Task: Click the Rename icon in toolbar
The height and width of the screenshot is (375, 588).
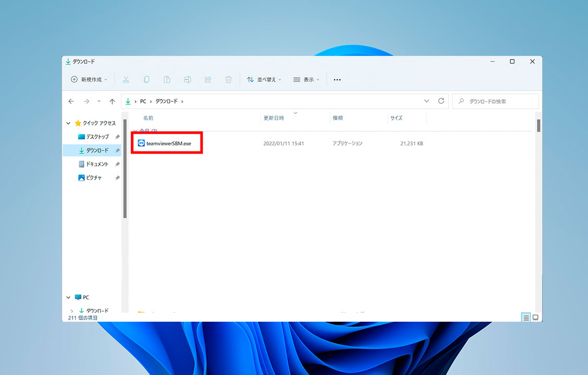Action: pyautogui.click(x=187, y=79)
